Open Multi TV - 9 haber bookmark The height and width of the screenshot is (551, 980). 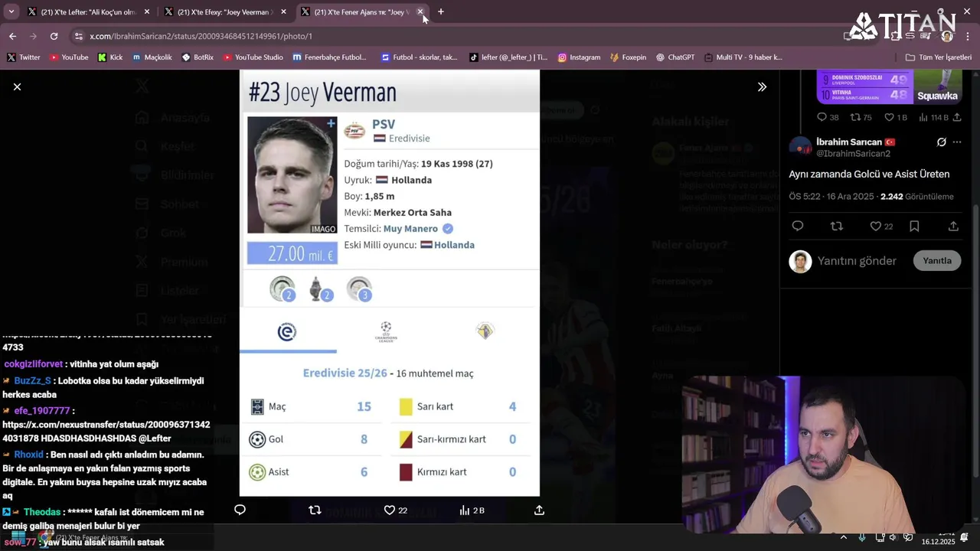[743, 57]
